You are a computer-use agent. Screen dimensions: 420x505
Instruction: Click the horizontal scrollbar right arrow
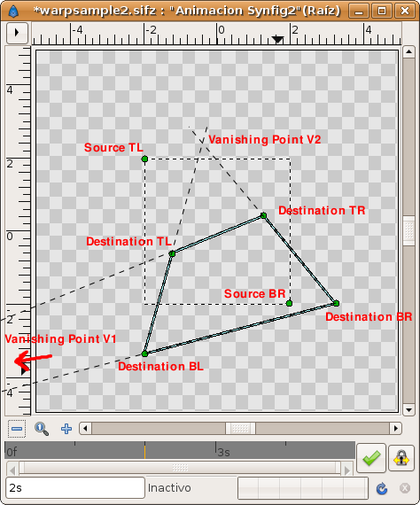[396, 428]
